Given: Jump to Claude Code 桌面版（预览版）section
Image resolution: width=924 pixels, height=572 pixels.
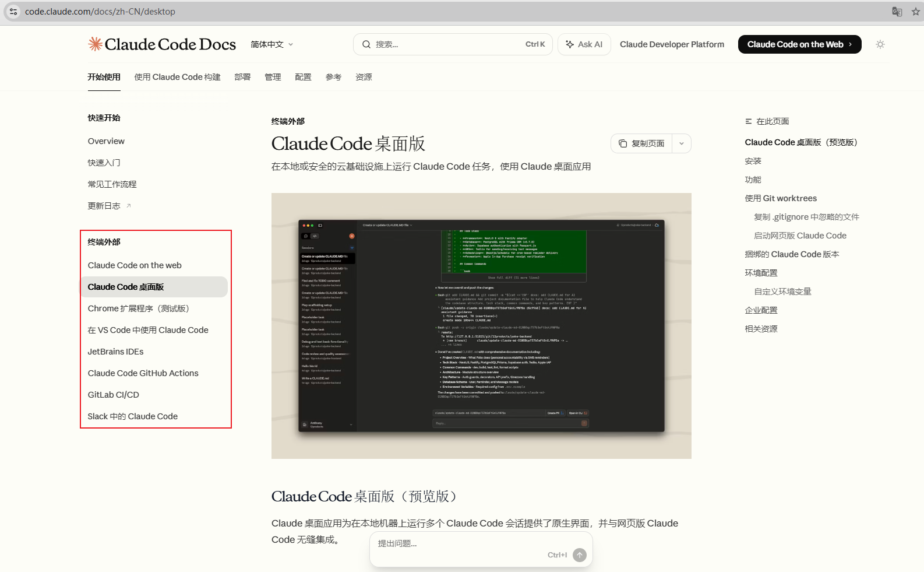Looking at the screenshot, I should coord(801,142).
